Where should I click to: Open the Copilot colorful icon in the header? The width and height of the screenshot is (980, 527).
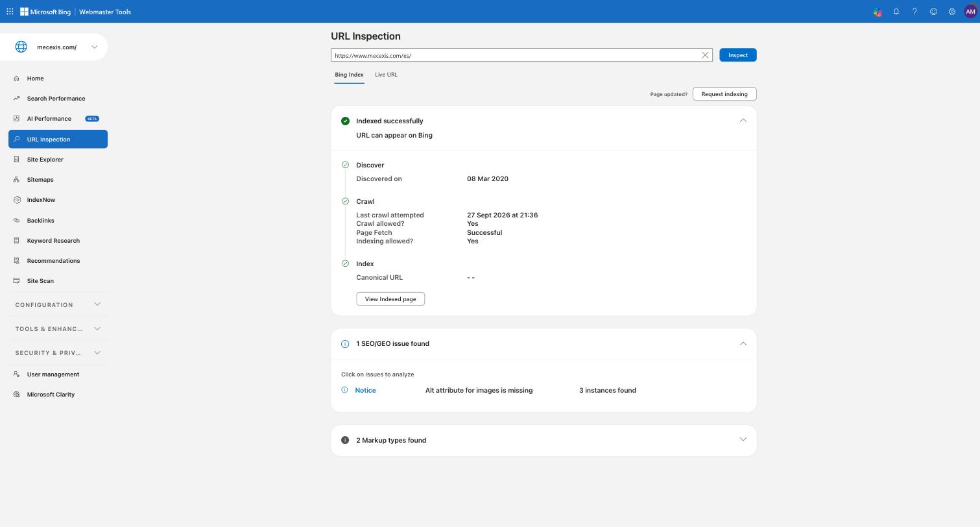[878, 12]
